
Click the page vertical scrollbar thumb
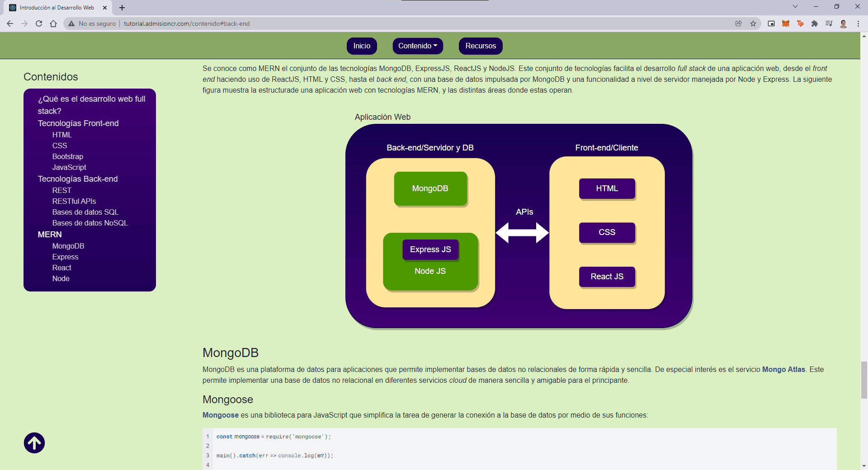864,380
